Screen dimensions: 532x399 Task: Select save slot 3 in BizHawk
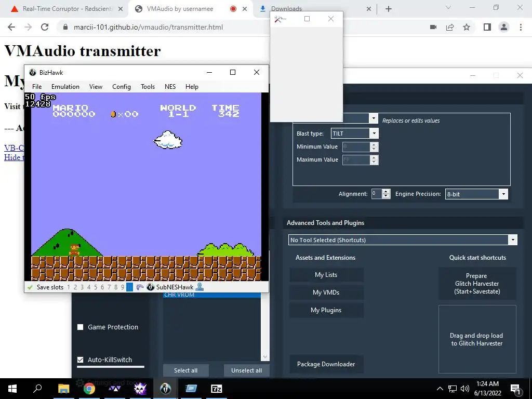coord(82,287)
